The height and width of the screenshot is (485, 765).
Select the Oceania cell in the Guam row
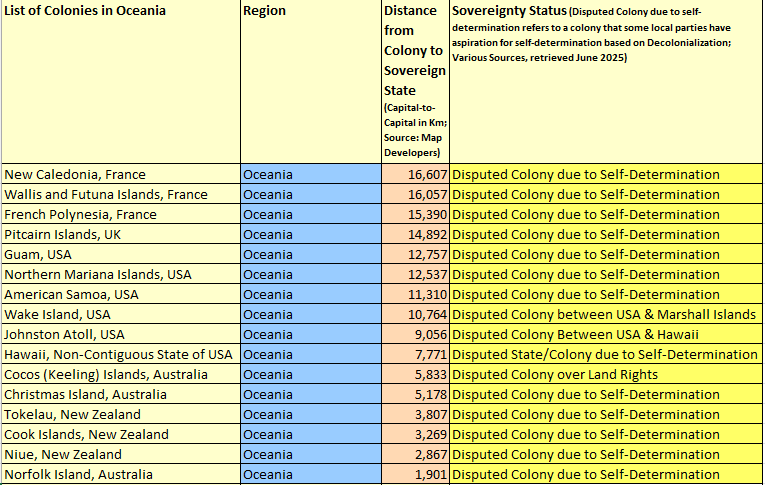[x=311, y=254]
